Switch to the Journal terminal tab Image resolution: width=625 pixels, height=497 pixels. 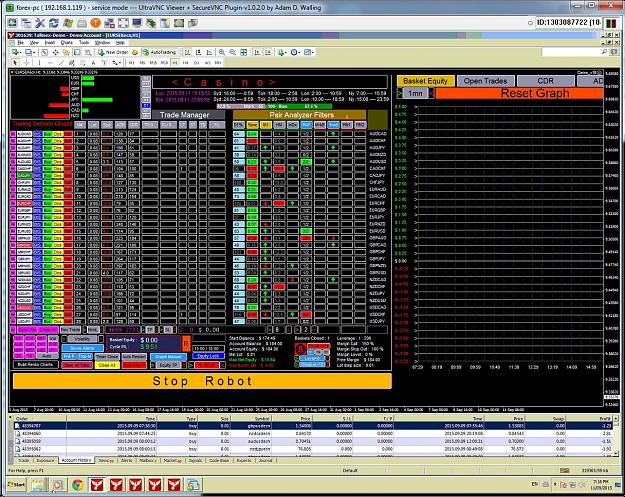(265, 461)
